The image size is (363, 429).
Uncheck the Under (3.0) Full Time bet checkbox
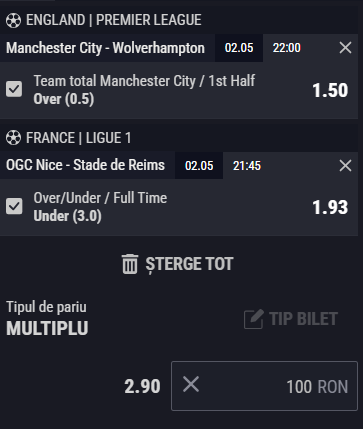(x=14, y=206)
